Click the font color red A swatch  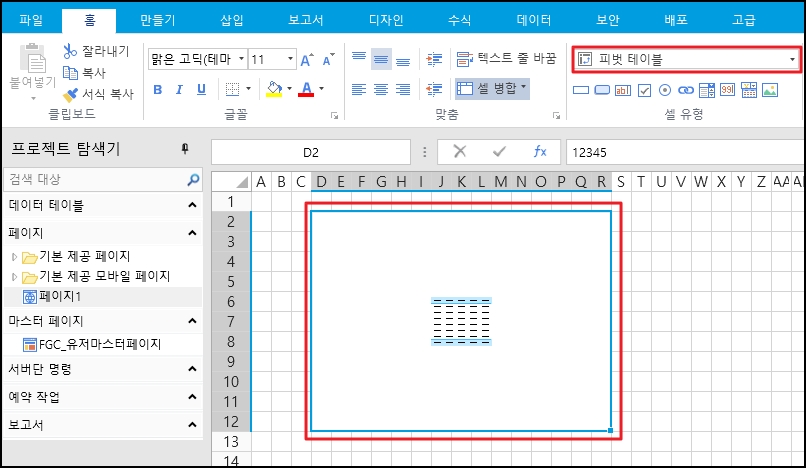(307, 89)
